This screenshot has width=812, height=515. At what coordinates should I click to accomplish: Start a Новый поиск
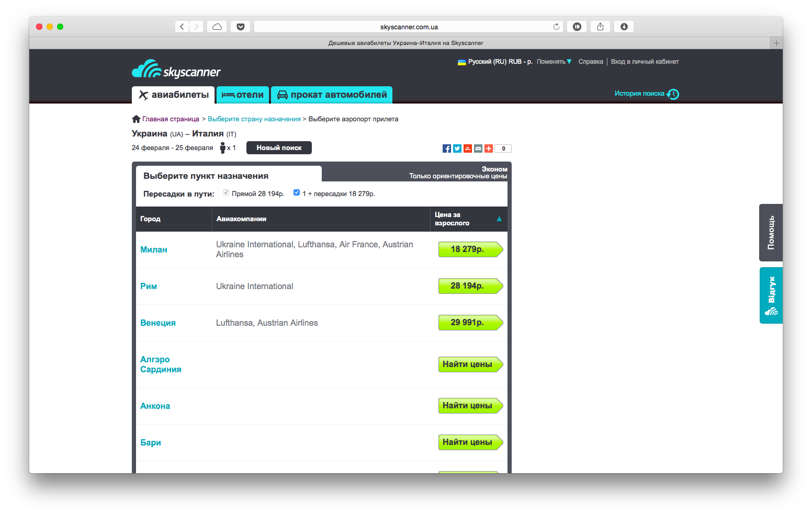click(x=279, y=148)
